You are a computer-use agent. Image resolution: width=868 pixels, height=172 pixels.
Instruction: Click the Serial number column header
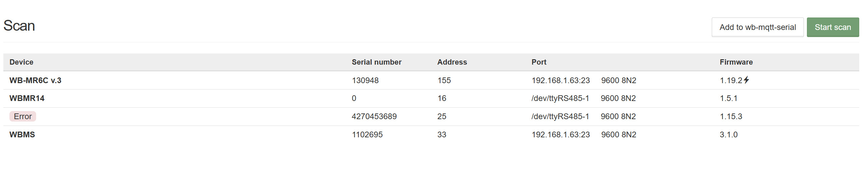(376, 62)
